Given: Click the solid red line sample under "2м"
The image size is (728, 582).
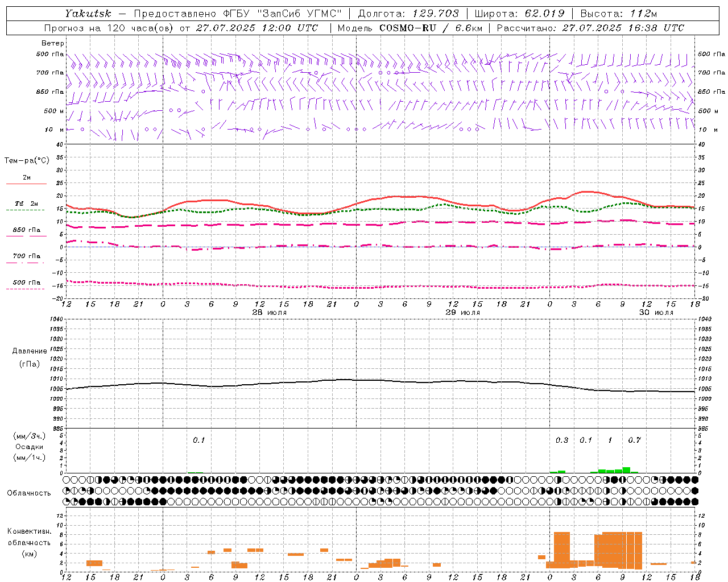Looking at the screenshot, I should pos(26,184).
